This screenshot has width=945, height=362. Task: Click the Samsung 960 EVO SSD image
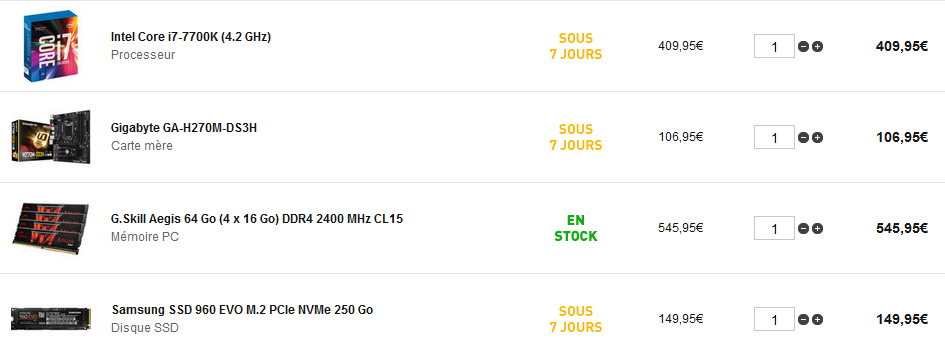tap(51, 318)
